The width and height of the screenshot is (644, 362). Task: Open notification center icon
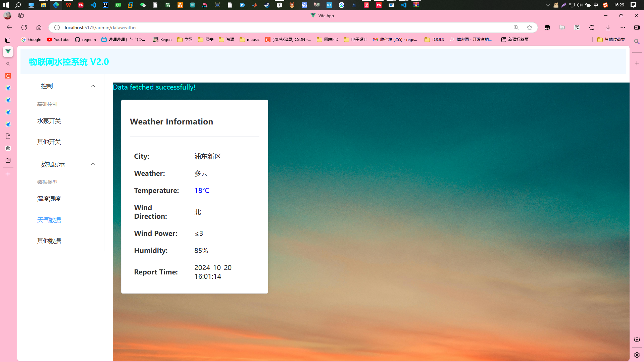click(x=633, y=5)
